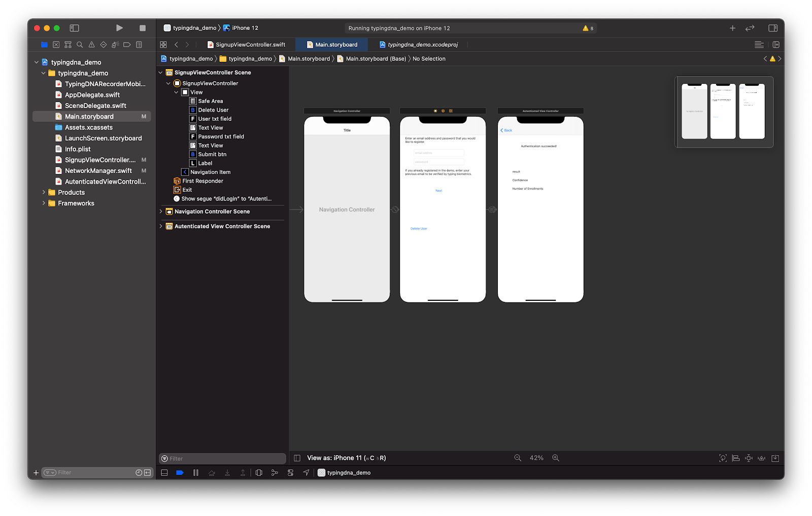
Task: Zoom in on the storyboard canvas
Action: (x=556, y=458)
